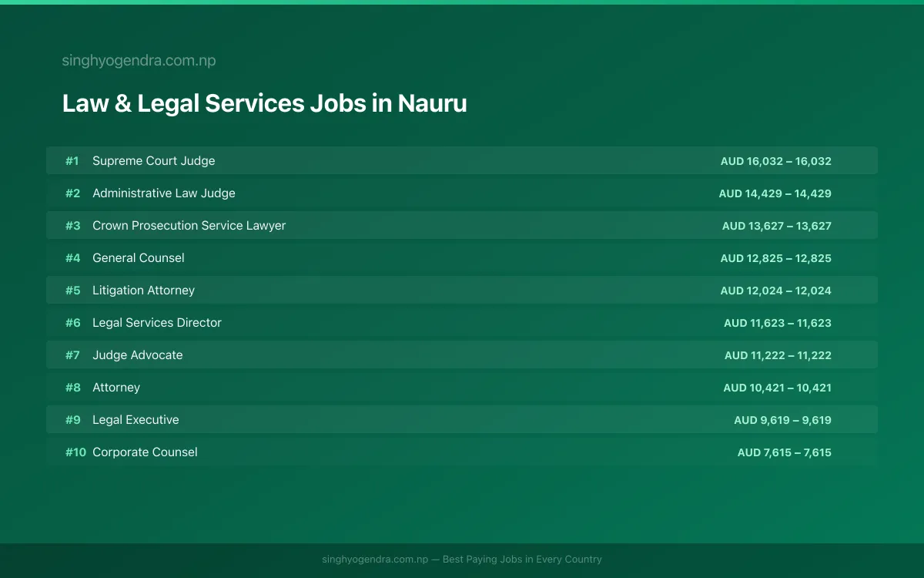Screen dimensions: 924x578
Task: Click the #3 rank number
Action: coord(72,226)
